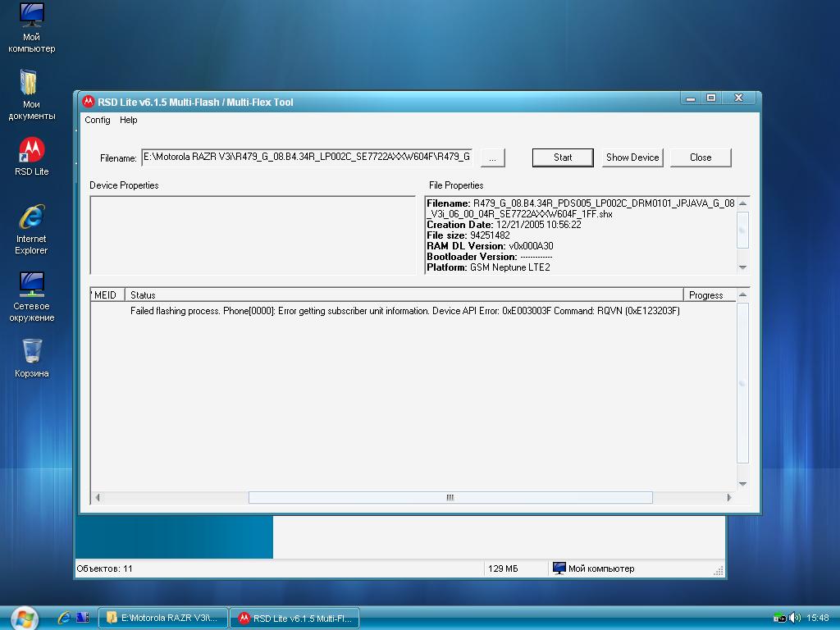Click the Мой компьютер status bar entry in Explorer window
The width and height of the screenshot is (840, 630).
(x=594, y=568)
